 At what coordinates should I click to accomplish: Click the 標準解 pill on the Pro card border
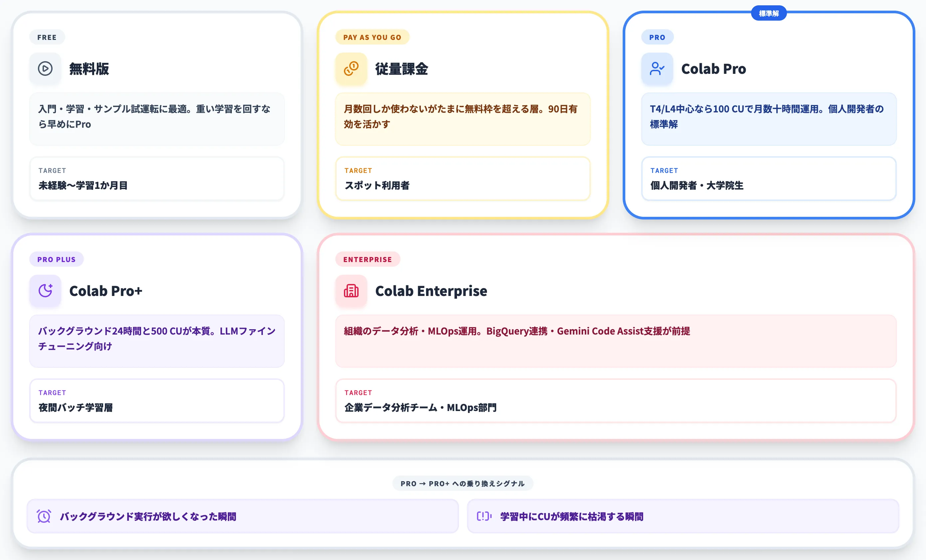tap(769, 14)
